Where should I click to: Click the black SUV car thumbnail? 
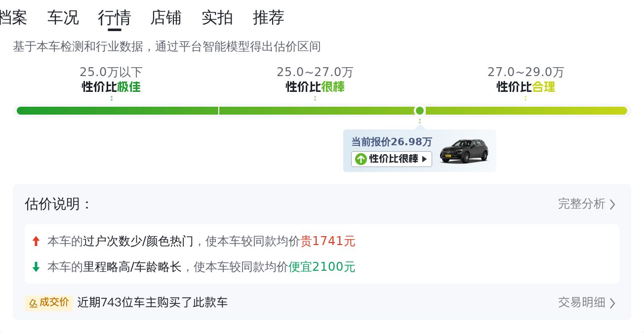click(464, 151)
